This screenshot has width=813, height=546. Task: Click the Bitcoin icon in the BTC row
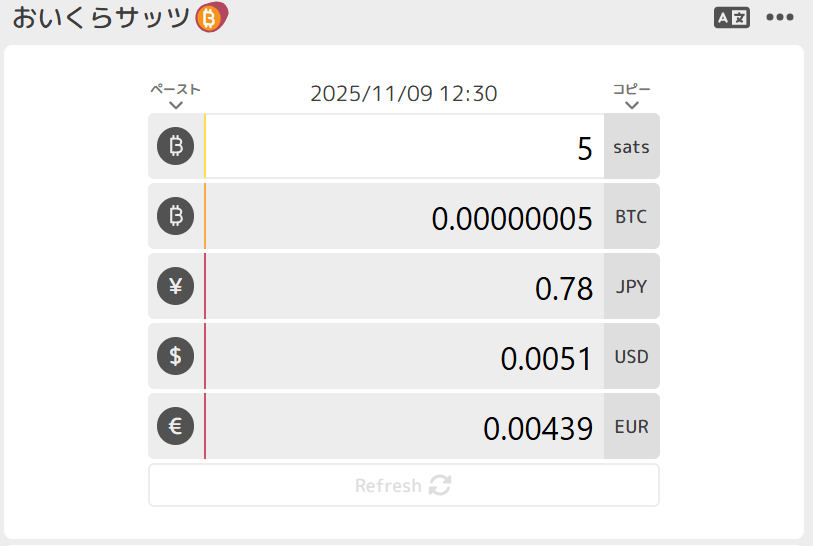pos(176,217)
